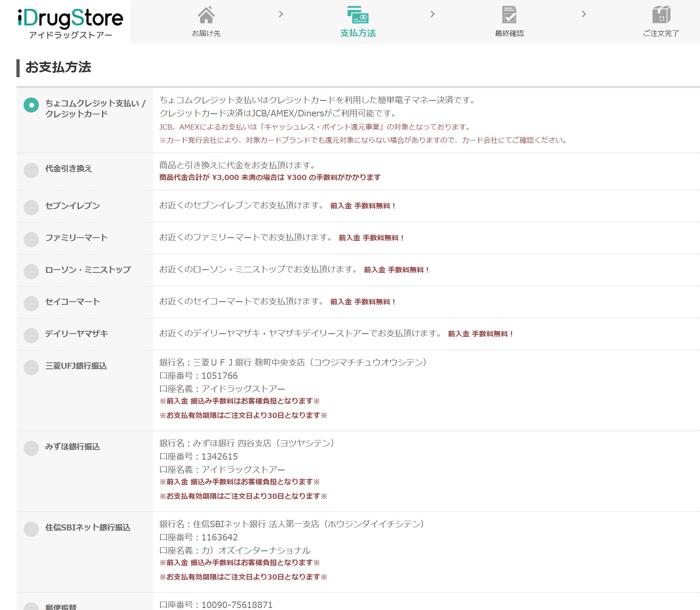Click the ファミリーマート label
Viewport: 700px width, 610px height.
76,238
